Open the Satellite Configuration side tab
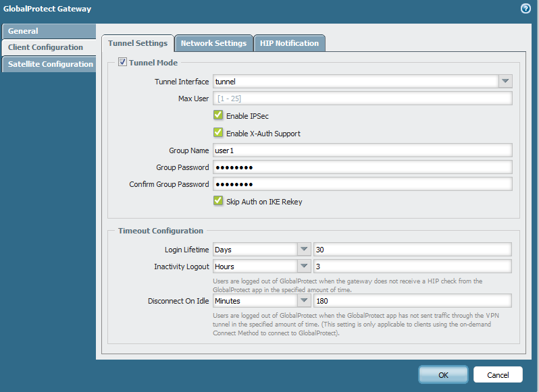 (x=49, y=64)
